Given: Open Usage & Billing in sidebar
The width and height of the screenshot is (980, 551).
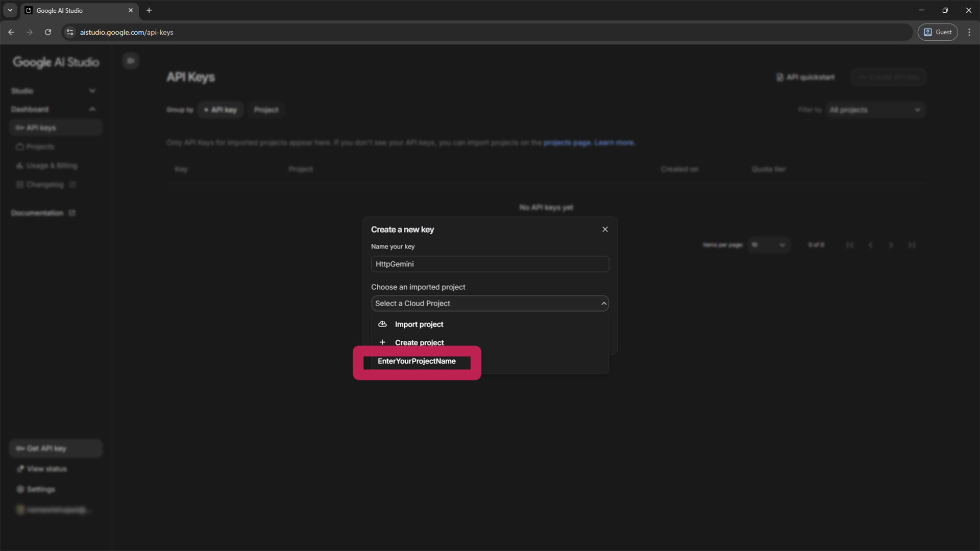Looking at the screenshot, I should click(x=55, y=165).
